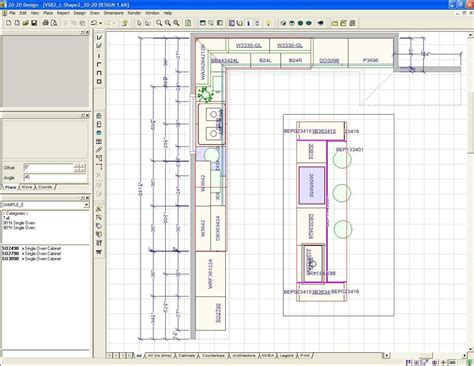The width and height of the screenshot is (474, 366).
Task: Click the first magnifier zoom icon
Action: pos(159,23)
